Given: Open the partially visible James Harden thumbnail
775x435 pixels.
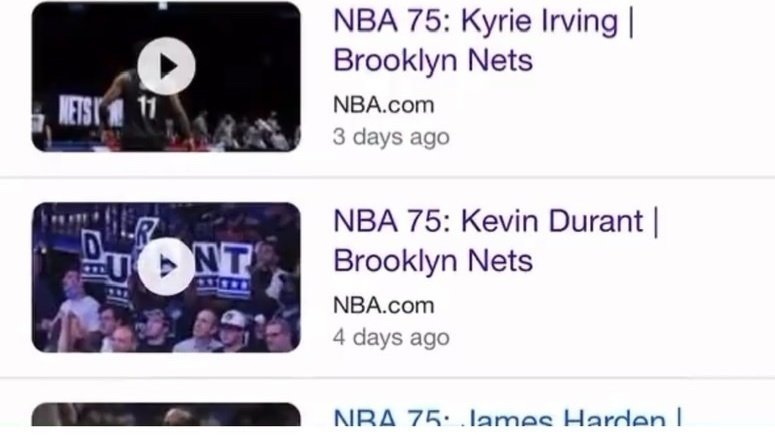Looking at the screenshot, I should 166,414.
